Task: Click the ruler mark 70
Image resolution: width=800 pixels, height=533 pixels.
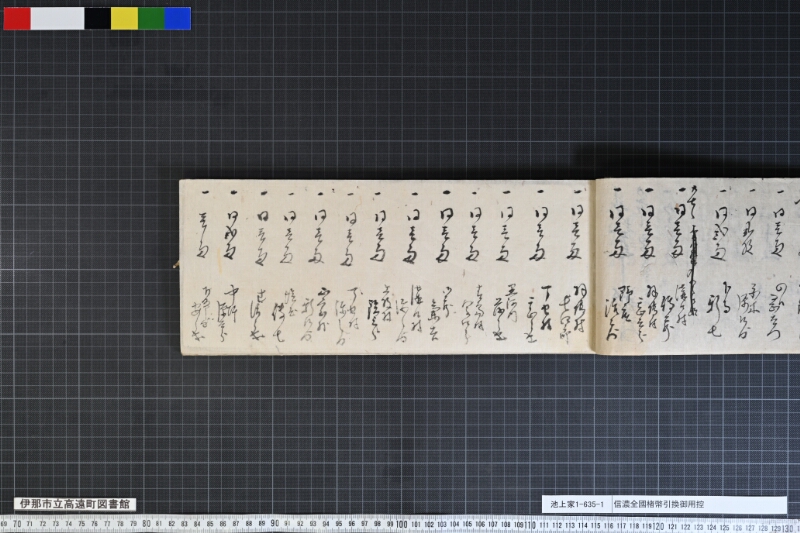Action: tap(17, 524)
